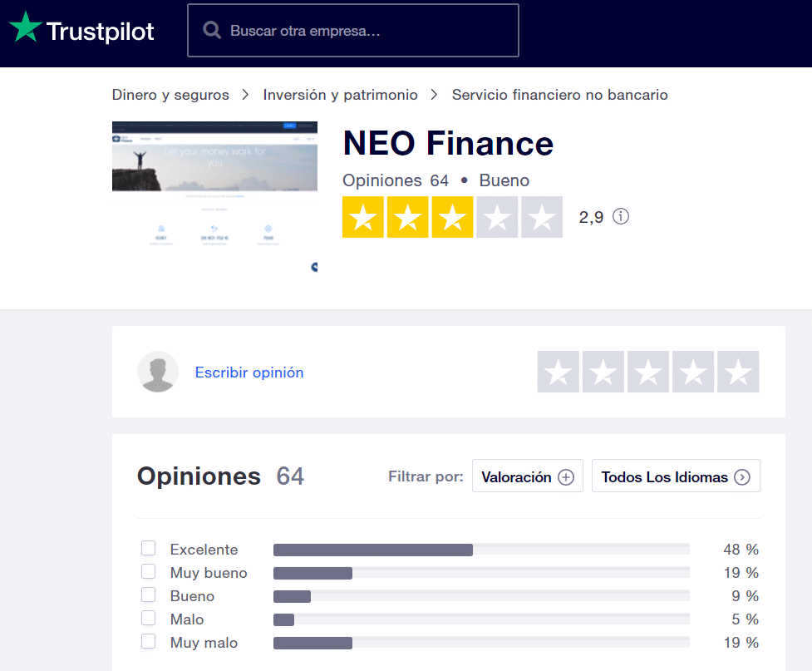Click the search magnifier icon

click(212, 30)
